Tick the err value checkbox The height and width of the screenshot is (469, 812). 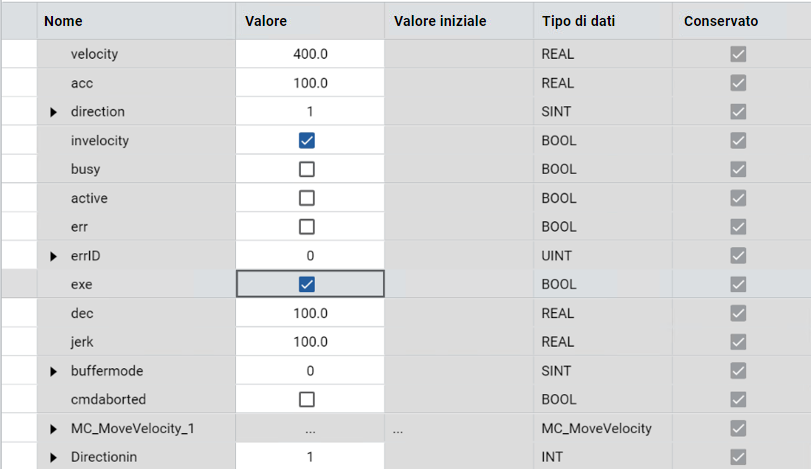click(307, 227)
